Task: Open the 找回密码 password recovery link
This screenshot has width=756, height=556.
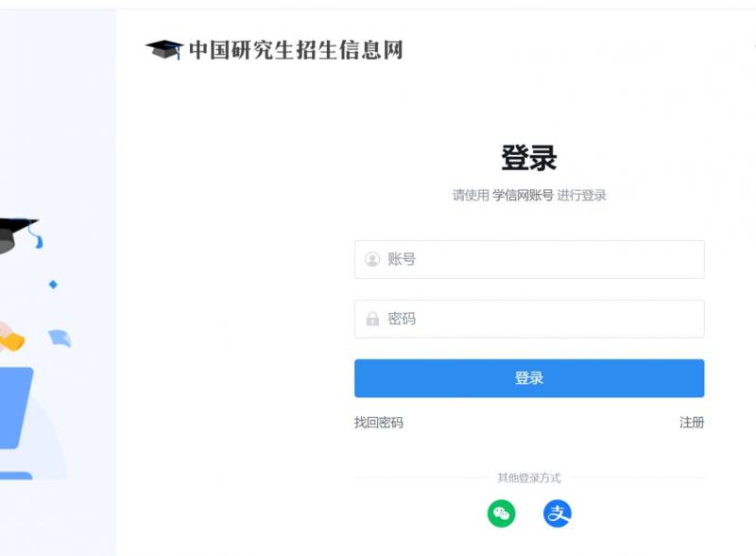Action: tap(379, 423)
